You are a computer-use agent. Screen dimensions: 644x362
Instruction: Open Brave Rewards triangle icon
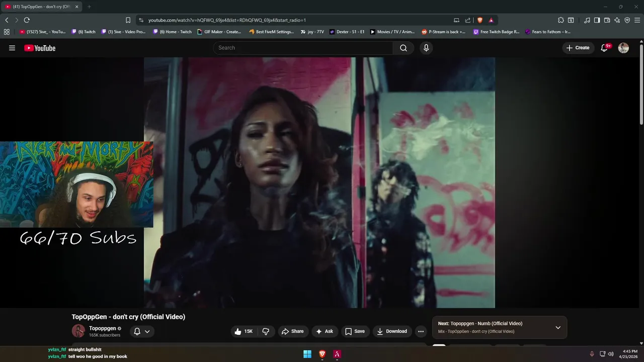click(x=491, y=20)
